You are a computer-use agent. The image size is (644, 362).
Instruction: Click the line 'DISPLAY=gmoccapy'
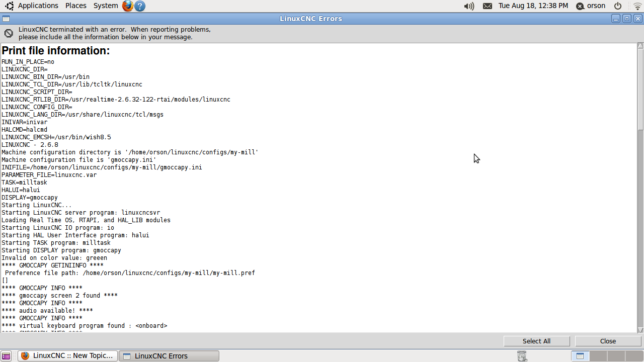point(30,198)
